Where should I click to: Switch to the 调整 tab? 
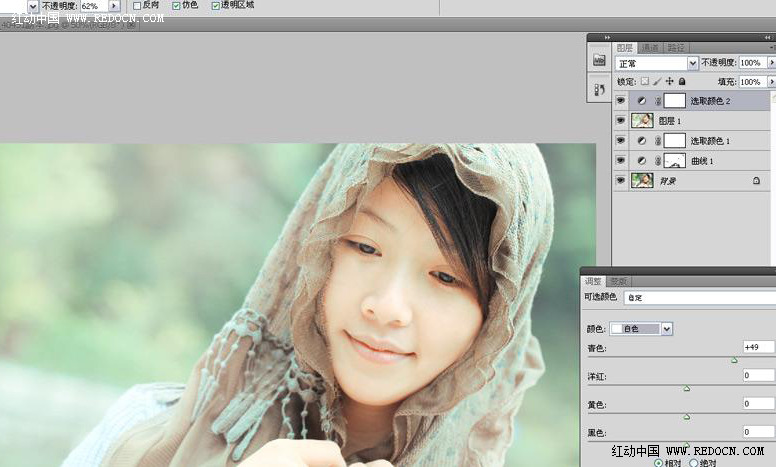pos(593,281)
